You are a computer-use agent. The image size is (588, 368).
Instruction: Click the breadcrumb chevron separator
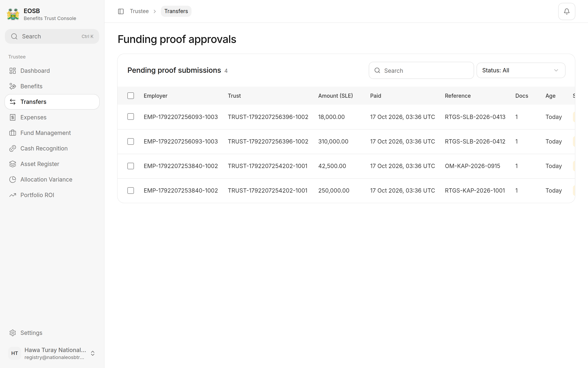pos(155,11)
